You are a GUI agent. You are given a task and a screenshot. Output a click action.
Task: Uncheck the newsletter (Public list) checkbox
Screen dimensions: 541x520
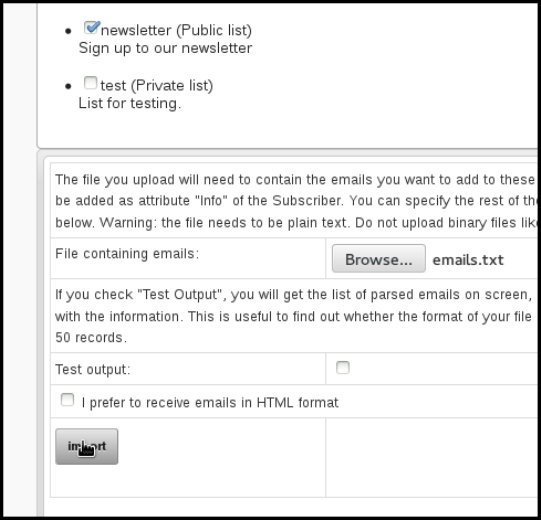pos(91,28)
